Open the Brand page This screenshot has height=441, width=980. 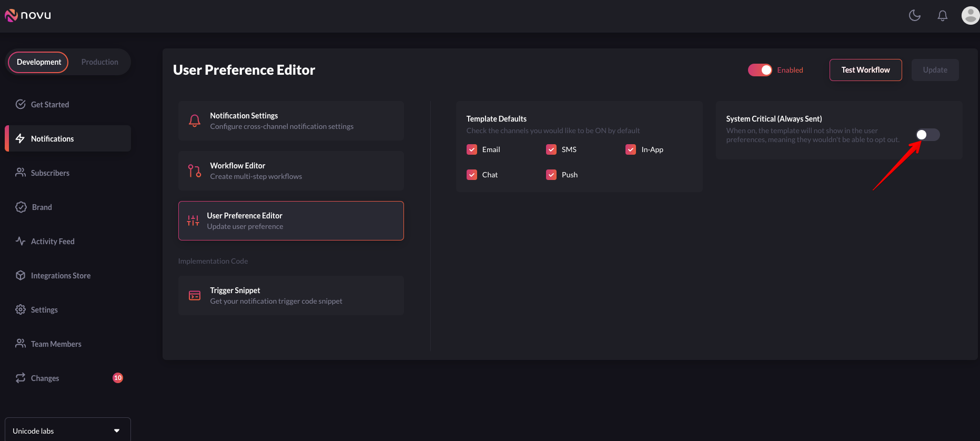tap(68, 207)
